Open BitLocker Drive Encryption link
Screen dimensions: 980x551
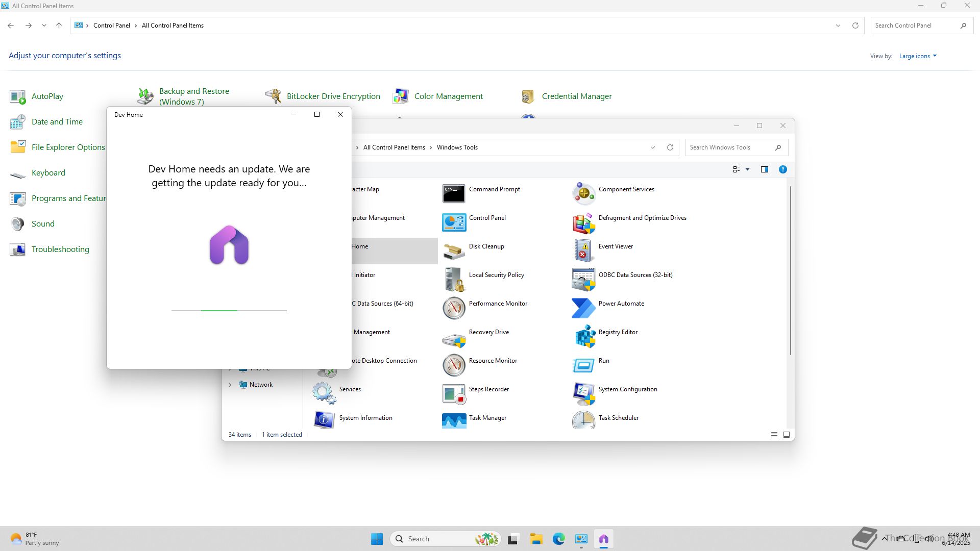(333, 96)
